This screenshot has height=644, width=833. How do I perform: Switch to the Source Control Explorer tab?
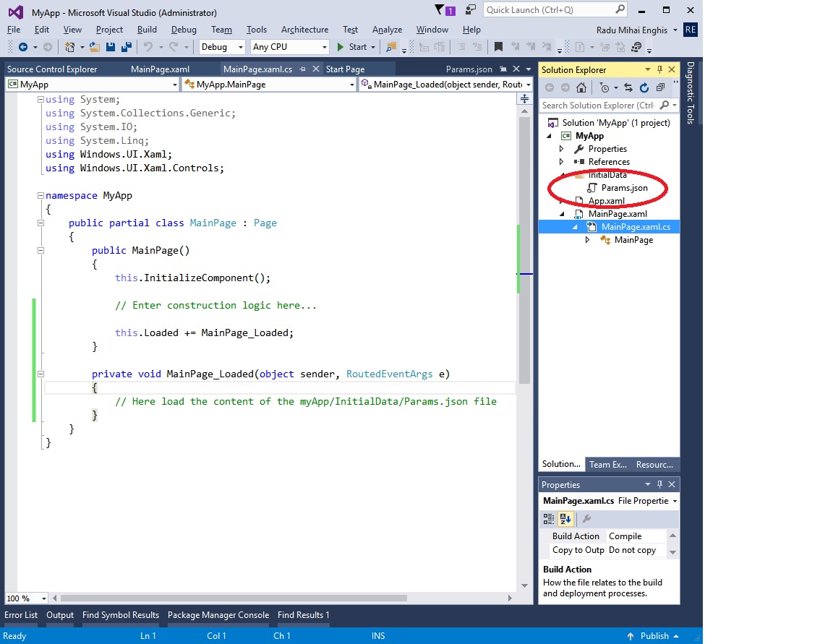52,69
